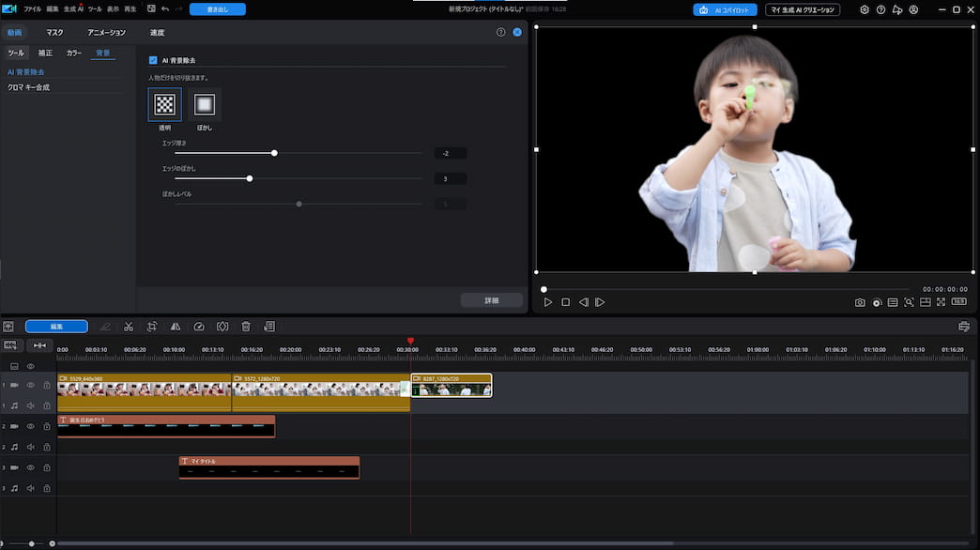This screenshot has height=550, width=980.
Task: Lock video track 3
Action: coord(46,467)
